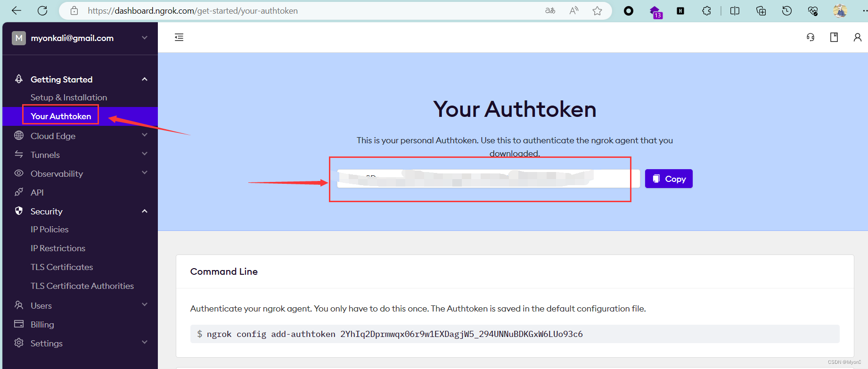The width and height of the screenshot is (868, 369).
Task: Click the Cloud Edge globe icon
Action: (19, 135)
